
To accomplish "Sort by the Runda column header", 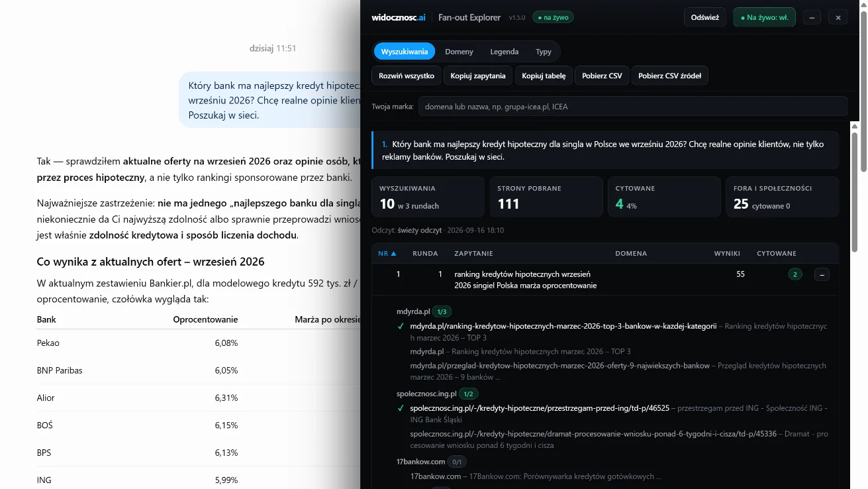I will pyautogui.click(x=425, y=253).
